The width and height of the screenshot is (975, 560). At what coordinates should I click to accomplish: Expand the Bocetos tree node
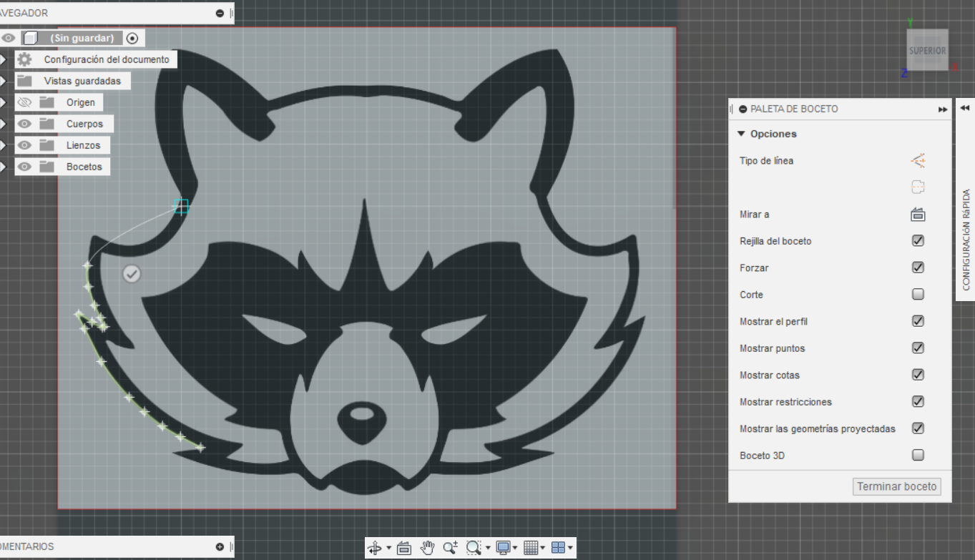(3, 167)
